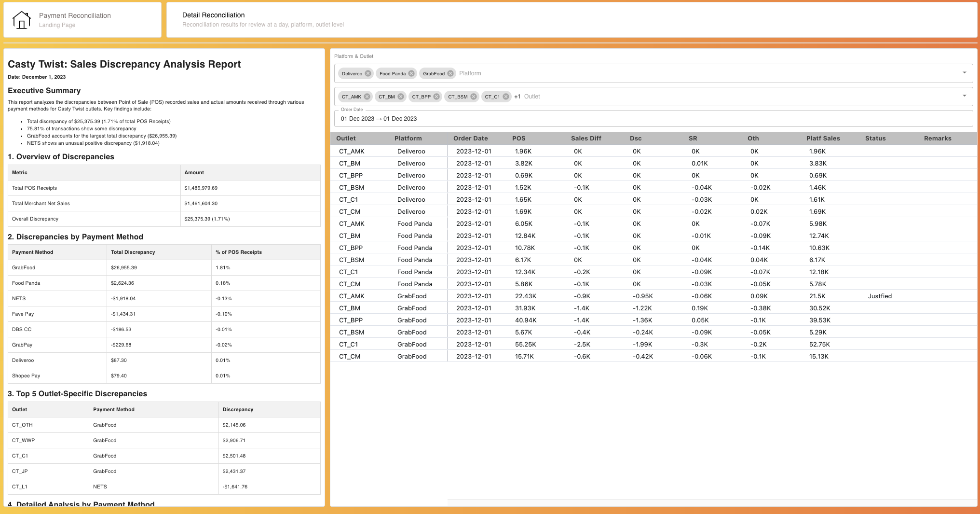The height and width of the screenshot is (514, 980).
Task: Go to Payment Reconciliation Landing Page
Action: click(x=82, y=20)
